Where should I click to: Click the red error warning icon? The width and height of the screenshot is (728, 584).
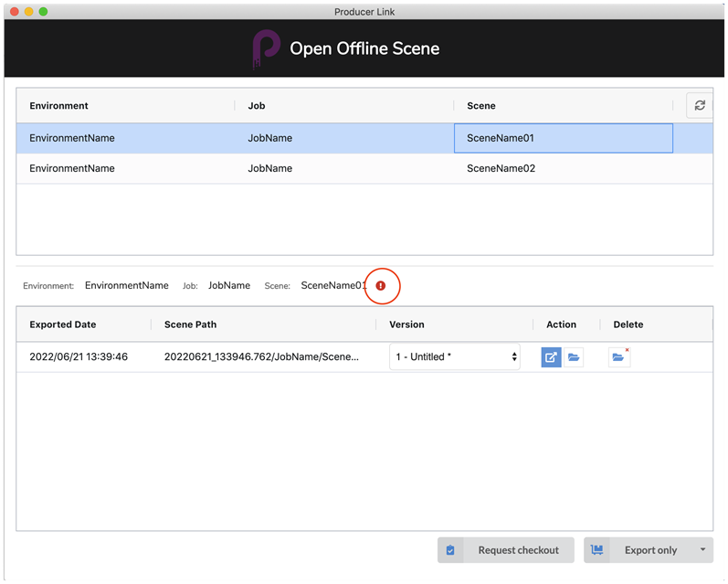[x=381, y=286]
